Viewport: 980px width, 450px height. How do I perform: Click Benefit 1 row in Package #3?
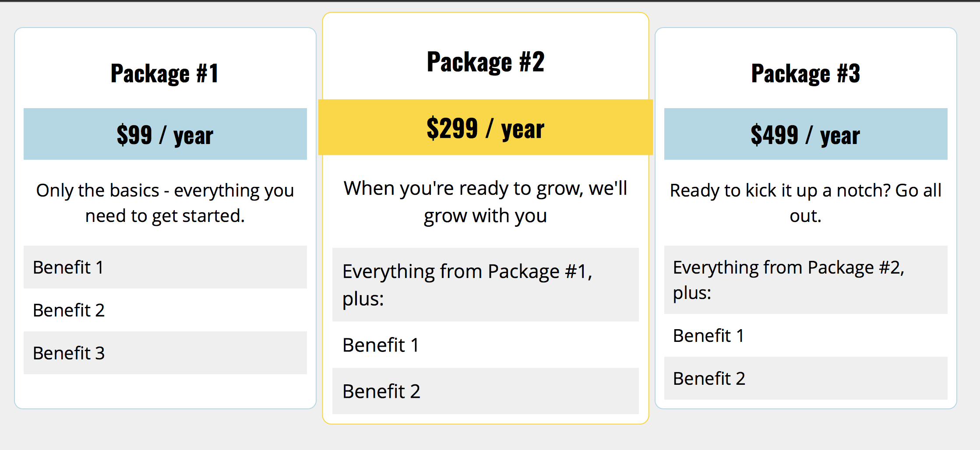tap(805, 336)
